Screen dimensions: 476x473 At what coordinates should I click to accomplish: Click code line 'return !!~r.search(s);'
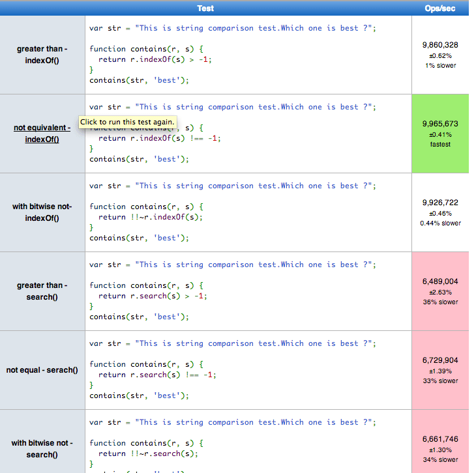[148, 453]
